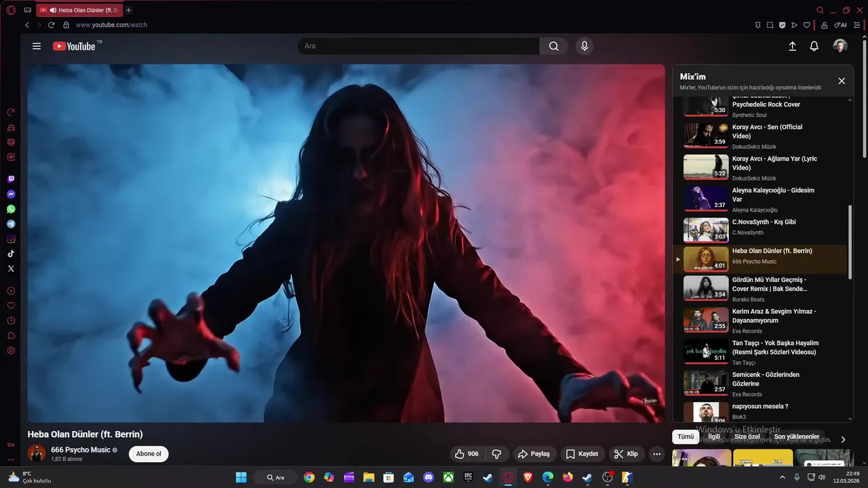
Task: Open Easy Setup sliders icon
Action: click(x=857, y=25)
